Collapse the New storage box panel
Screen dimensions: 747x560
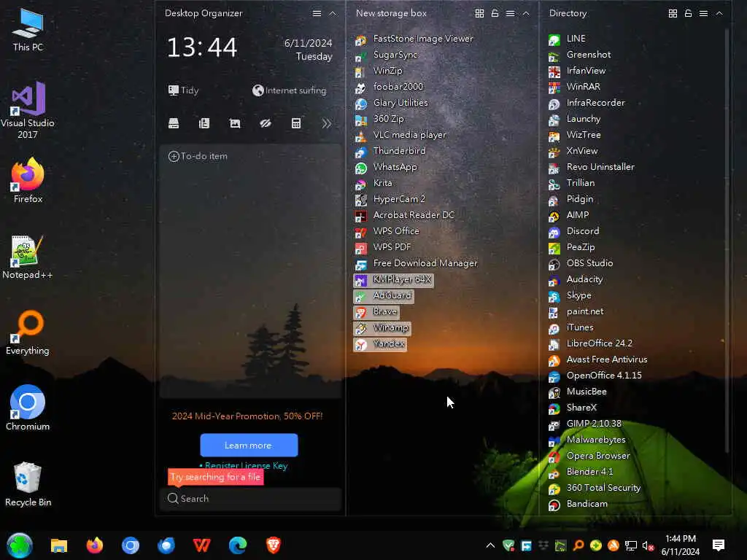tap(526, 13)
